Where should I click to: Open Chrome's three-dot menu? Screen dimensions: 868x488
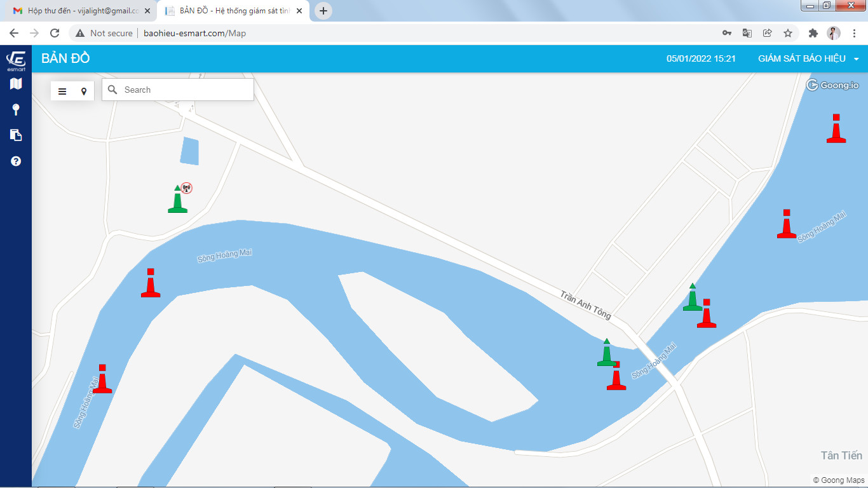pyautogui.click(x=855, y=33)
